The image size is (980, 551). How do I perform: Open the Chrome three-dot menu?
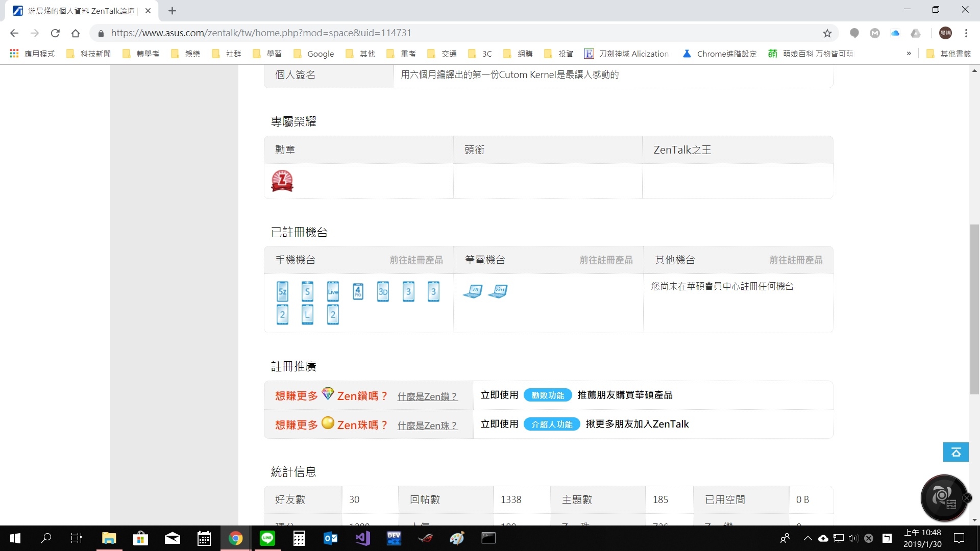[966, 33]
